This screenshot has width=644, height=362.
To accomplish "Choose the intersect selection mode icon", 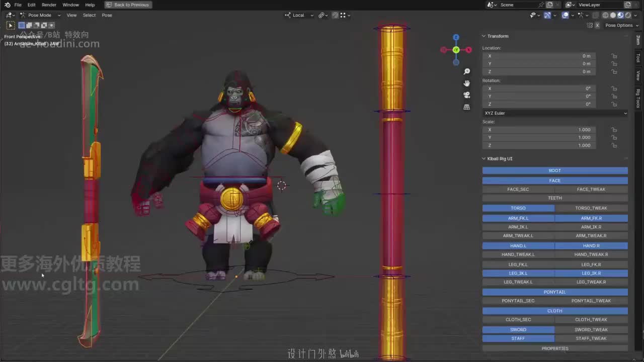I will [x=51, y=25].
